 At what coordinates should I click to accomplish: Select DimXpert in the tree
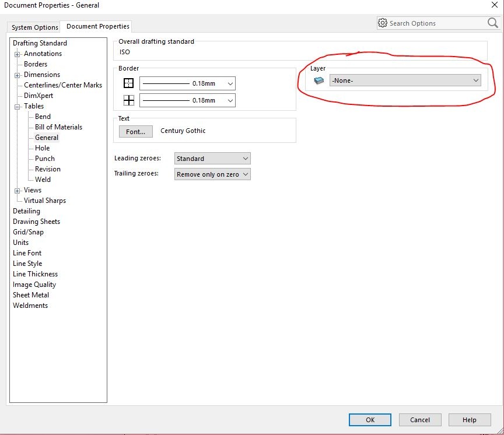(38, 96)
